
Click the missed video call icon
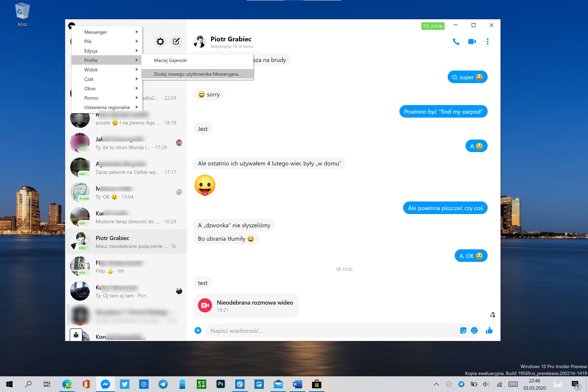pos(205,306)
